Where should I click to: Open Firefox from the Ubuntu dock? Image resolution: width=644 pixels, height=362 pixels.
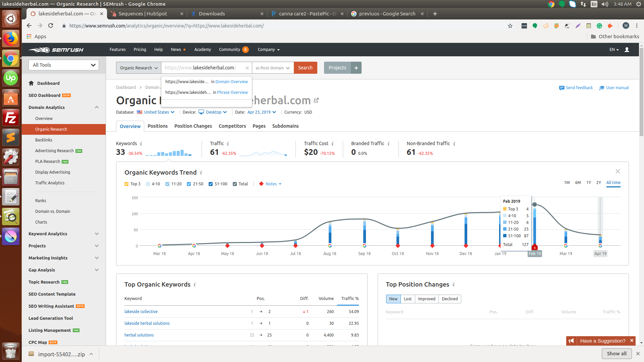[x=11, y=39]
